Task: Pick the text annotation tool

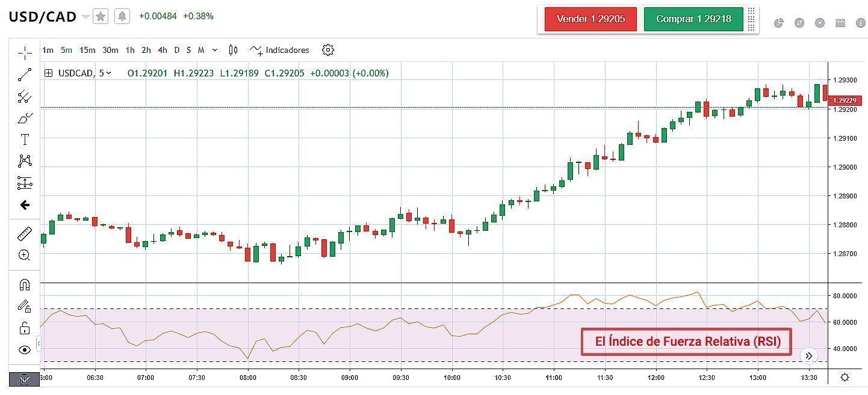Action: pos(25,139)
